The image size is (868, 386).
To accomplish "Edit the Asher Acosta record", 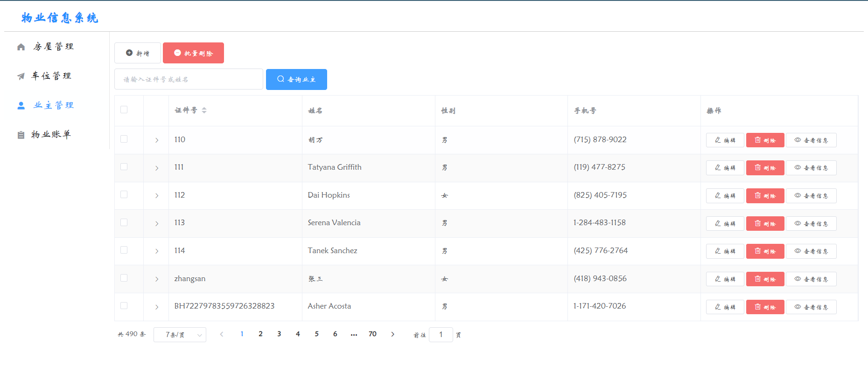I will 725,307.
